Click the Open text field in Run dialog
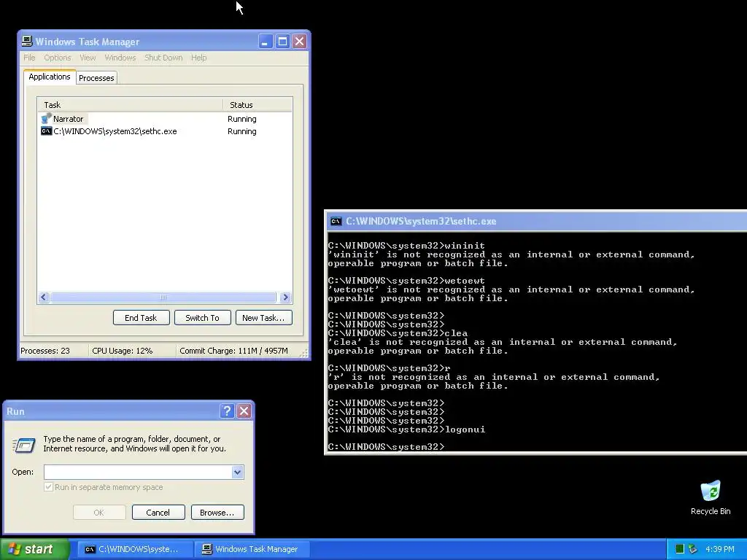Image resolution: width=747 pixels, height=560 pixels. tap(138, 472)
